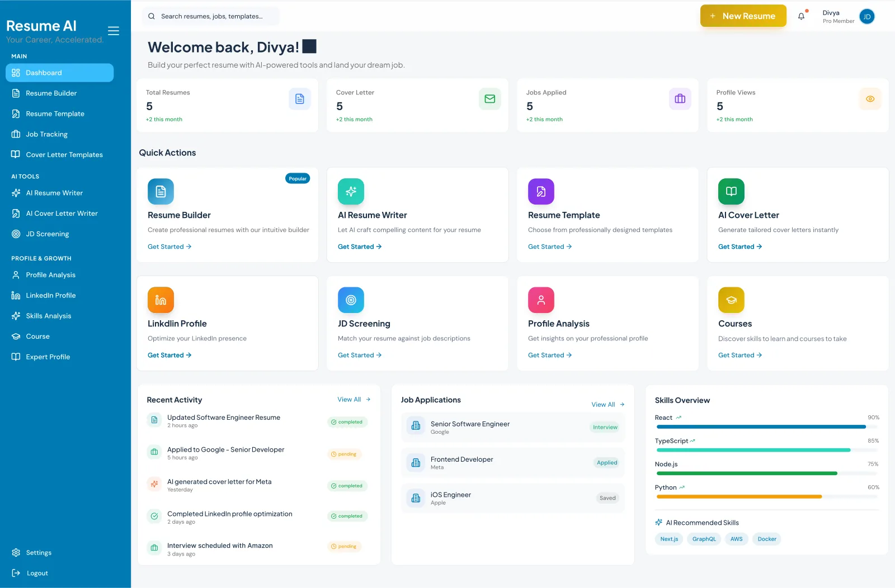Click the Senior Software Engineer building icon
895x588 pixels.
(416, 426)
